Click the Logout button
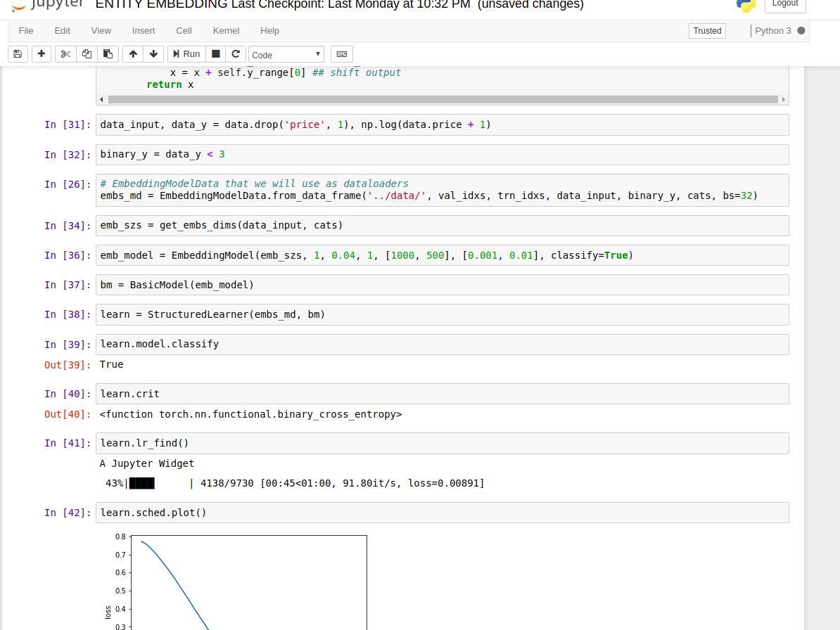This screenshot has height=630, width=840. click(784, 4)
